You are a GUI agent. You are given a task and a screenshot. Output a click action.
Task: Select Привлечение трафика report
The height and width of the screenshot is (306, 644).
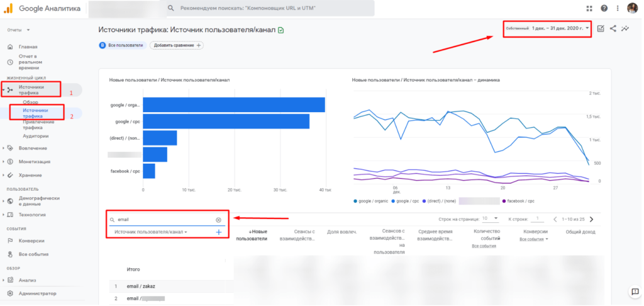pyautogui.click(x=38, y=125)
